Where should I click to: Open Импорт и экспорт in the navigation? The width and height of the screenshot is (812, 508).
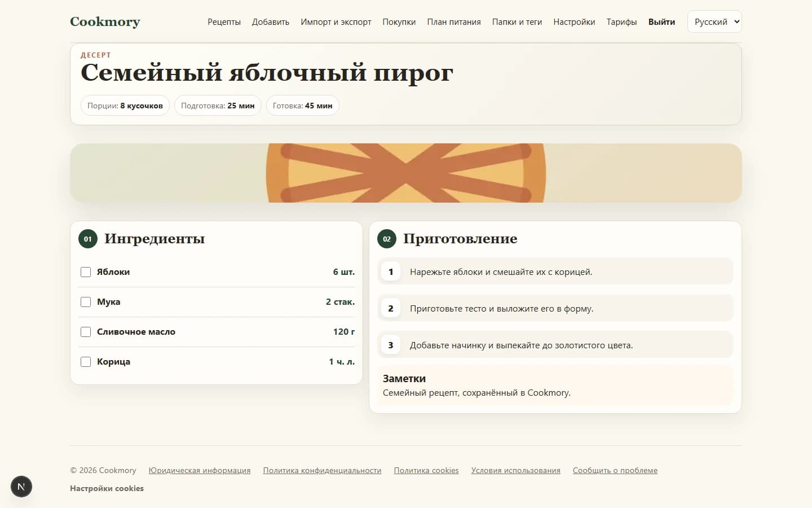(336, 22)
